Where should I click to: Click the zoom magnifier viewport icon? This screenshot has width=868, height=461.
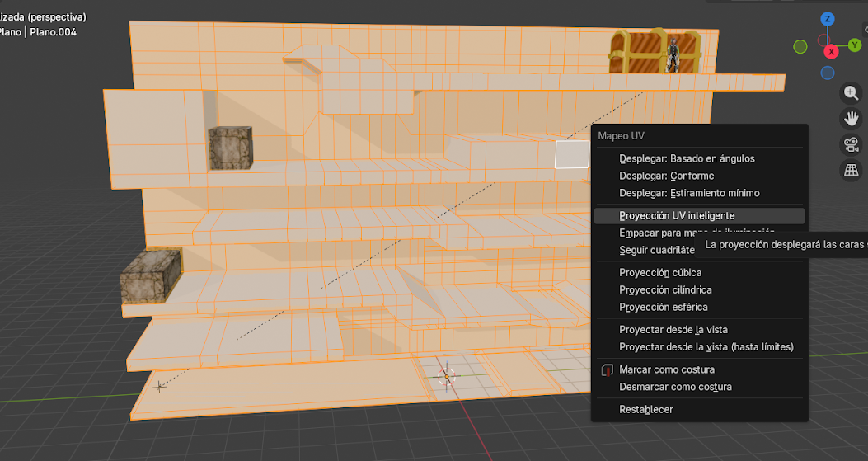851,93
